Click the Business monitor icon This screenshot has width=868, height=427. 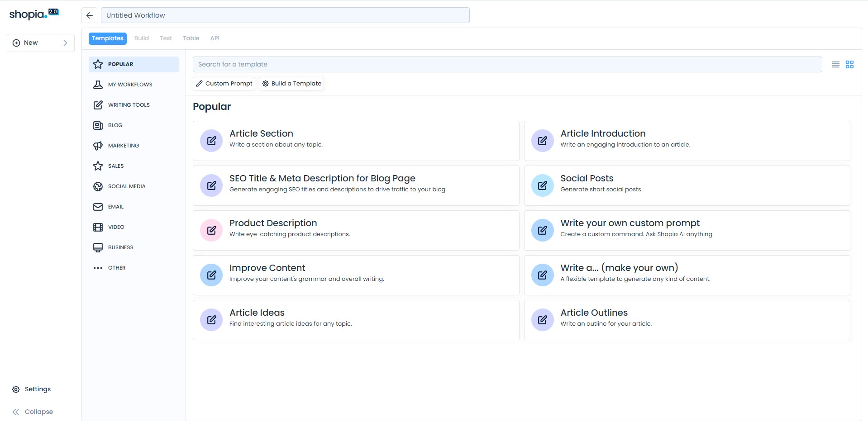tap(98, 247)
